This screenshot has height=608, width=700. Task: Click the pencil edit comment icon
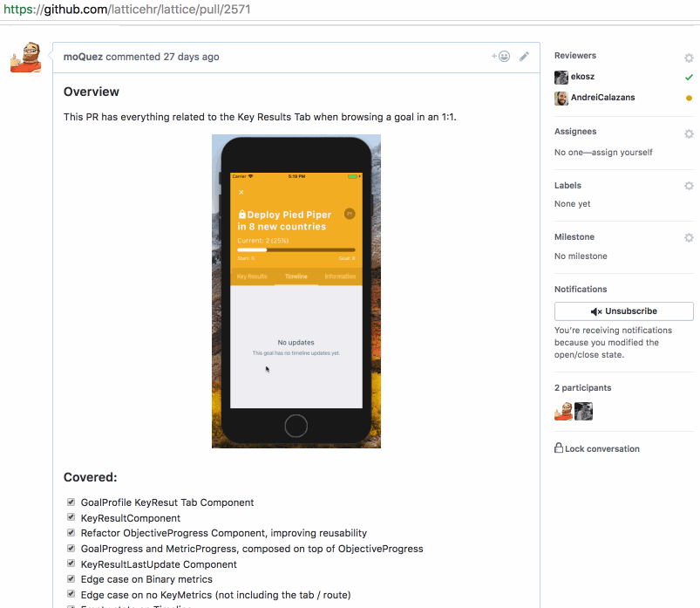tap(524, 57)
